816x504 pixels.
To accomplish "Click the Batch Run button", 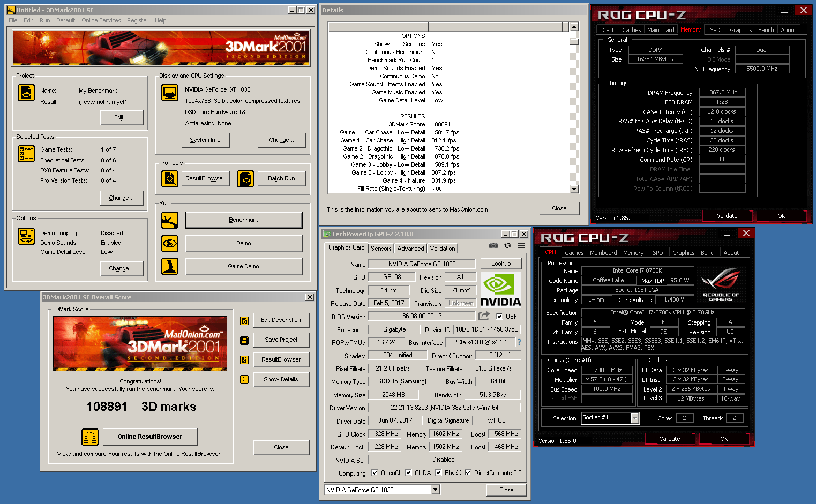I will pos(281,178).
